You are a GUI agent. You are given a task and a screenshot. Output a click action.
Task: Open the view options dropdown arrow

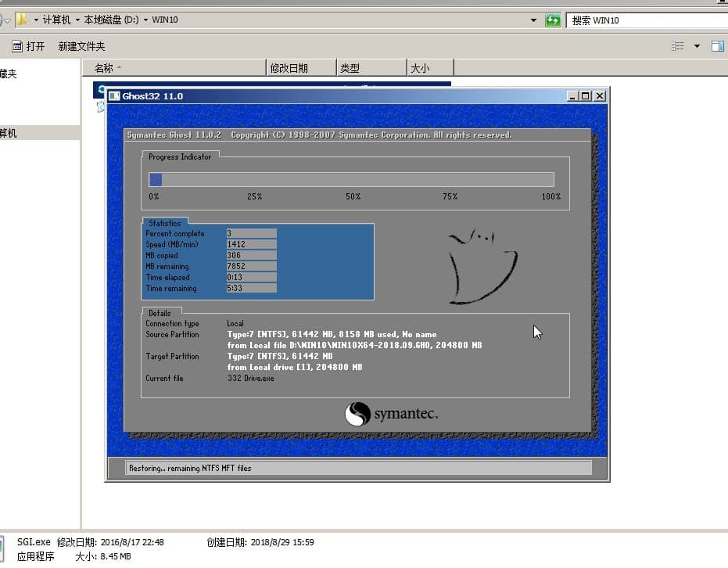[698, 46]
